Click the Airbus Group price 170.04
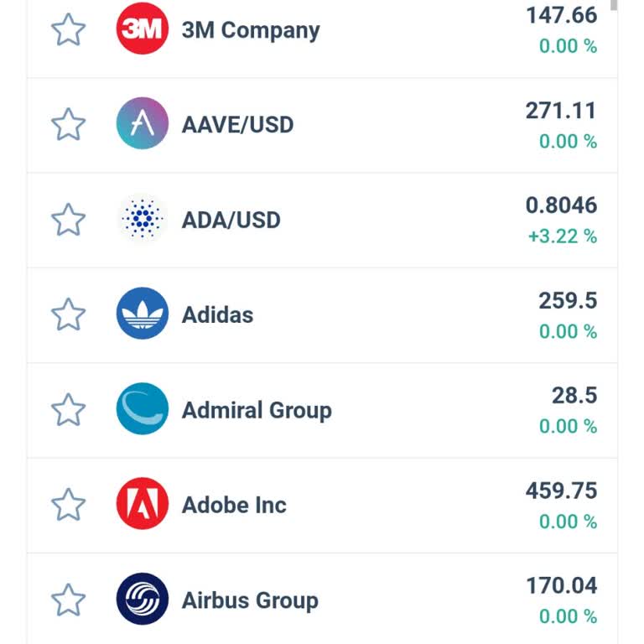 click(x=561, y=585)
